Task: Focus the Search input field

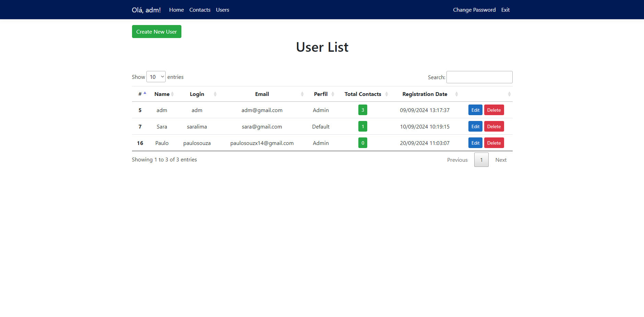Action: pos(479,77)
